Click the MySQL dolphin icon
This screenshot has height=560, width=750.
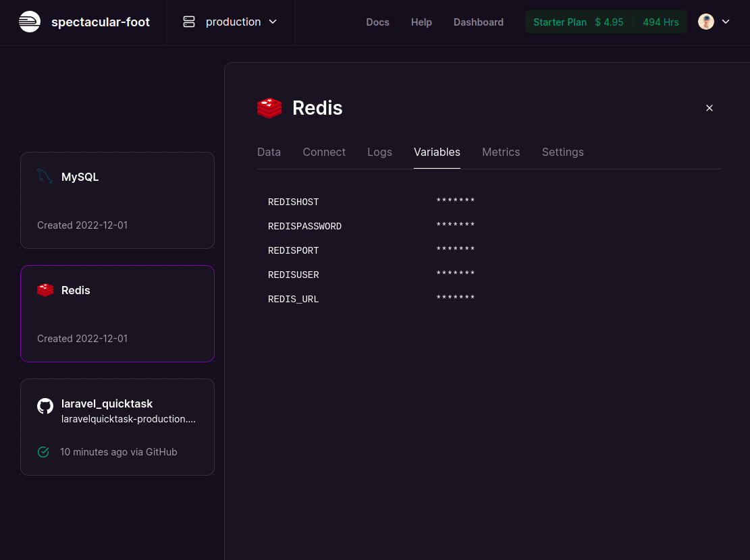[45, 177]
